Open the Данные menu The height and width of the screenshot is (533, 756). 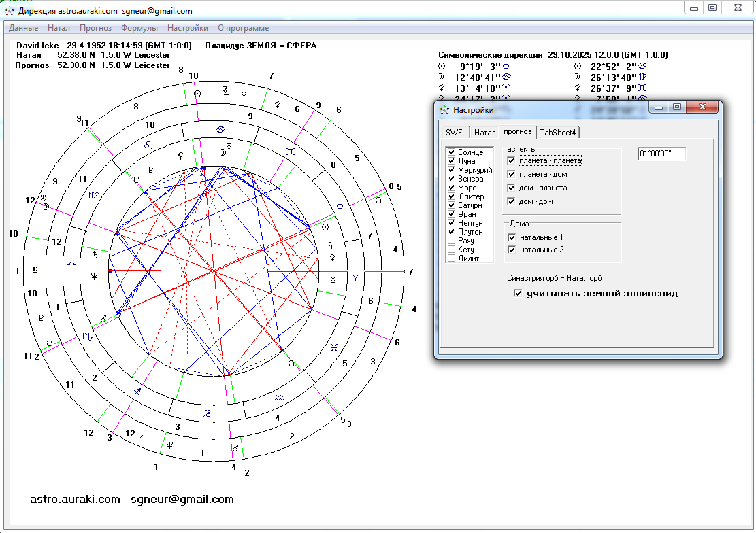click(23, 28)
